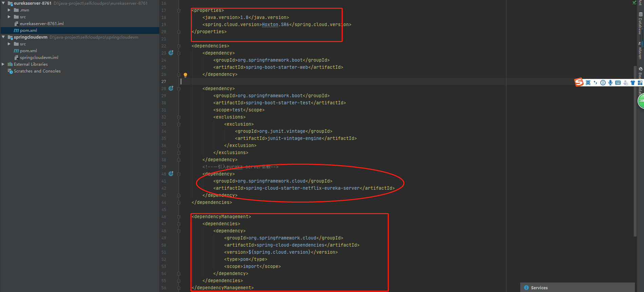
Task: Fold the inner dependencies block at line 47
Action: tap(179, 224)
